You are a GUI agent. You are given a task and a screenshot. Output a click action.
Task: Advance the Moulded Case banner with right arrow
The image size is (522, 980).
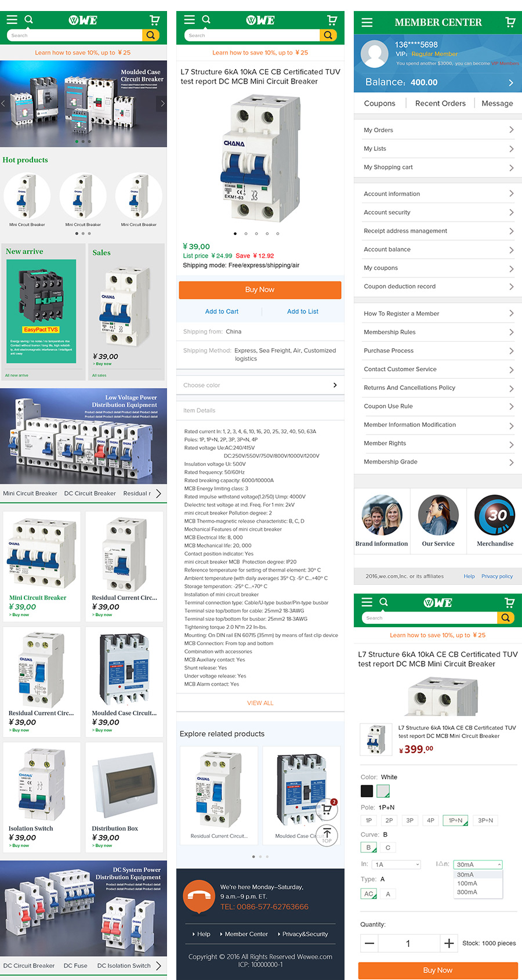162,103
